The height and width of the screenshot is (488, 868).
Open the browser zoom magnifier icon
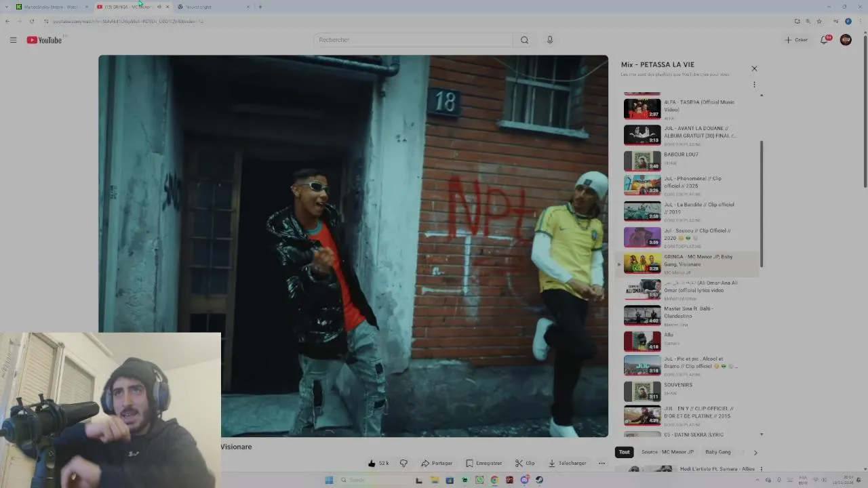[808, 21]
